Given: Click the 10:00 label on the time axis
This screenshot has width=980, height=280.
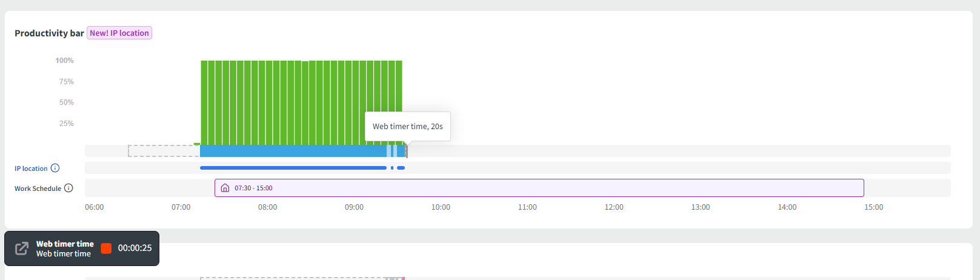Looking at the screenshot, I should tap(441, 207).
